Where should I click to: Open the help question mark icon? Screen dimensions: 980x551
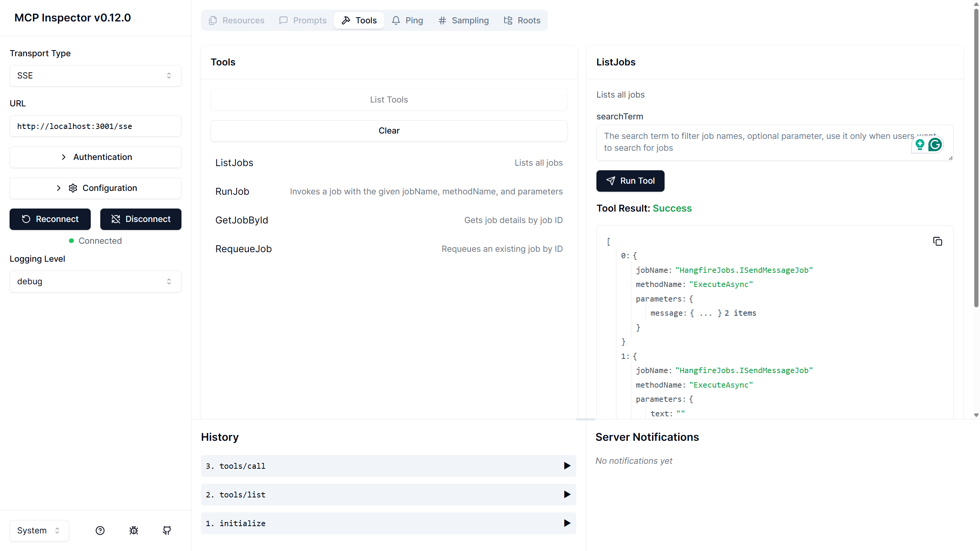(100, 530)
